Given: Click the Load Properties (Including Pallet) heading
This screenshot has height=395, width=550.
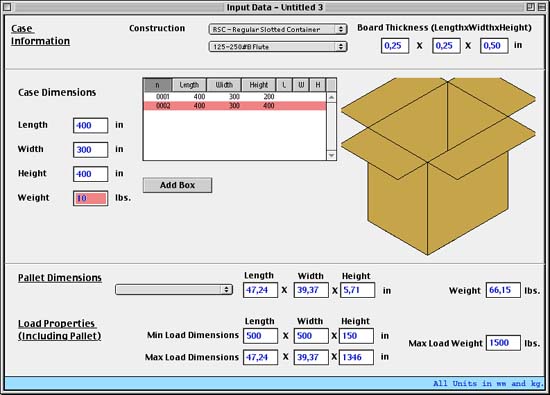Looking at the screenshot, I should coord(59,330).
